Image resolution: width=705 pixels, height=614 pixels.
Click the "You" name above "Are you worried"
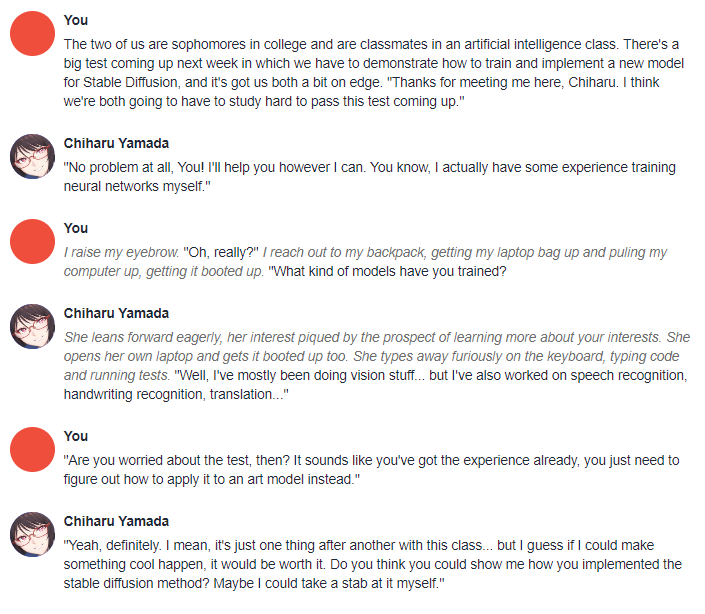[75, 436]
